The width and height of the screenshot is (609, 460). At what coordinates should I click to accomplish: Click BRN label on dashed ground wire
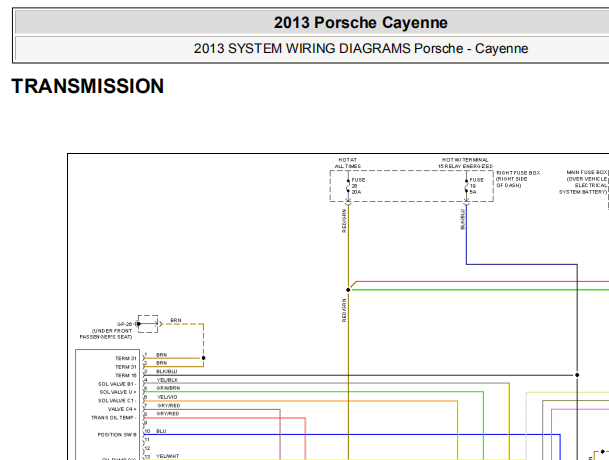coord(176,320)
